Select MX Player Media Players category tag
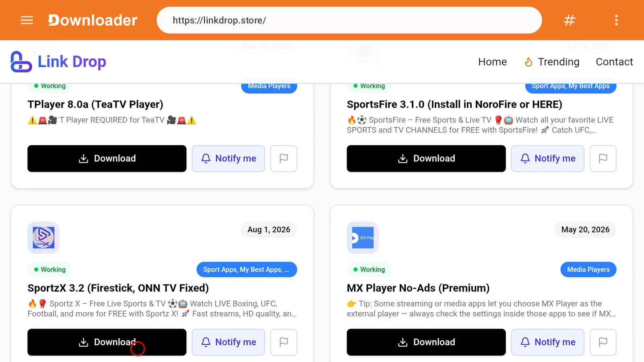The image size is (644, 362). 588,269
